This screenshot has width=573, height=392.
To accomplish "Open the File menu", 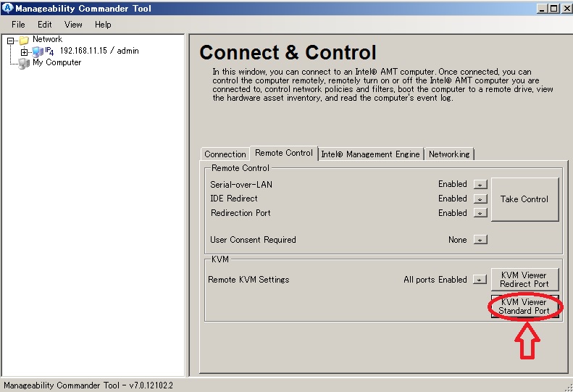I will 18,25.
